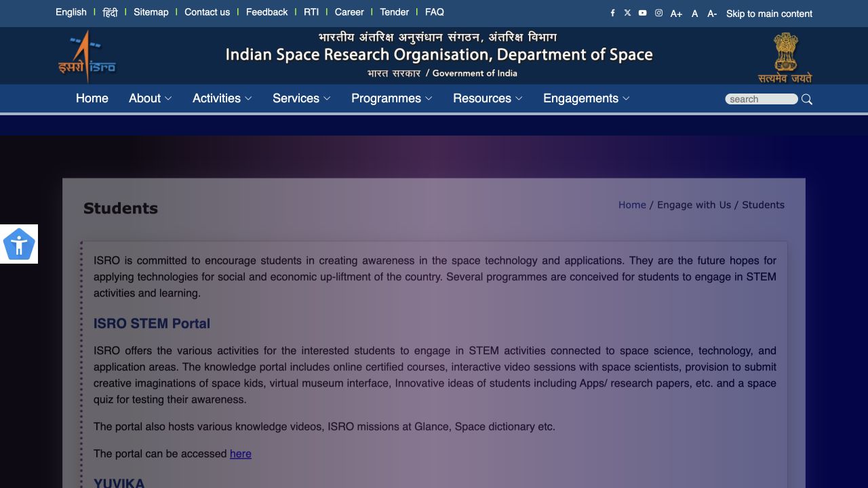Viewport: 868px width, 488px height.
Task: Click Skip to main content
Action: (769, 14)
